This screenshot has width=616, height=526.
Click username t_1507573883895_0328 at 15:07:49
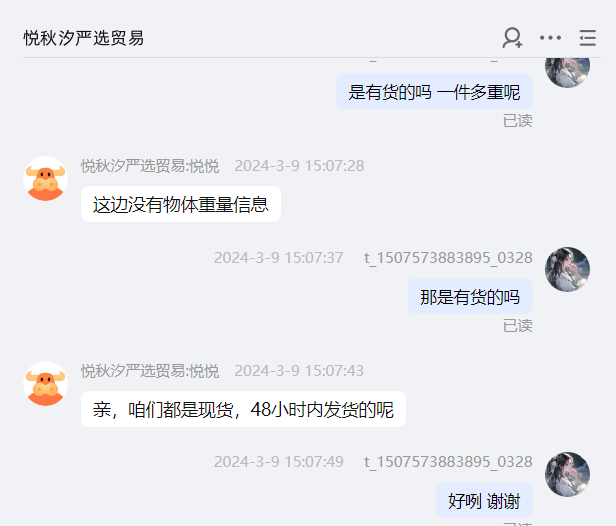(x=448, y=462)
